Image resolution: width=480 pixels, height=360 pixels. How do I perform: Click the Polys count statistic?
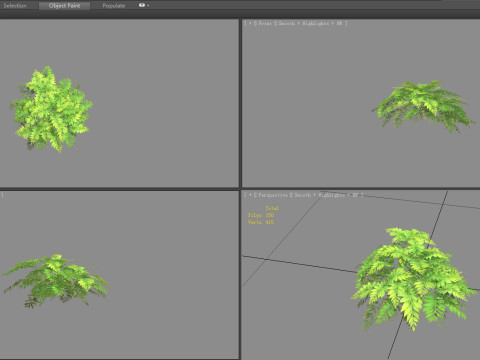coord(261,215)
